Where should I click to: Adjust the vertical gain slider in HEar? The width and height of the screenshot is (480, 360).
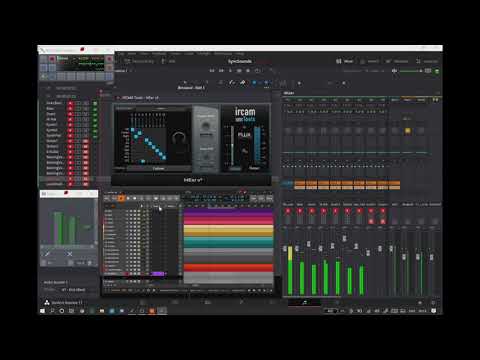click(232, 146)
